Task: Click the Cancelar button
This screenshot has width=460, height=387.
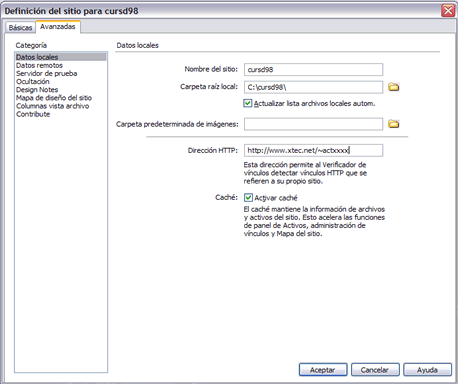Action: pos(375,370)
